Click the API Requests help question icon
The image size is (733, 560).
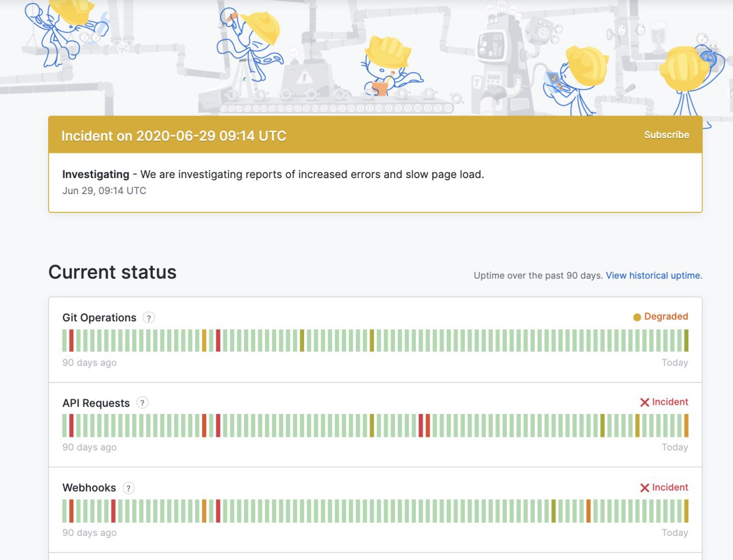tap(143, 403)
